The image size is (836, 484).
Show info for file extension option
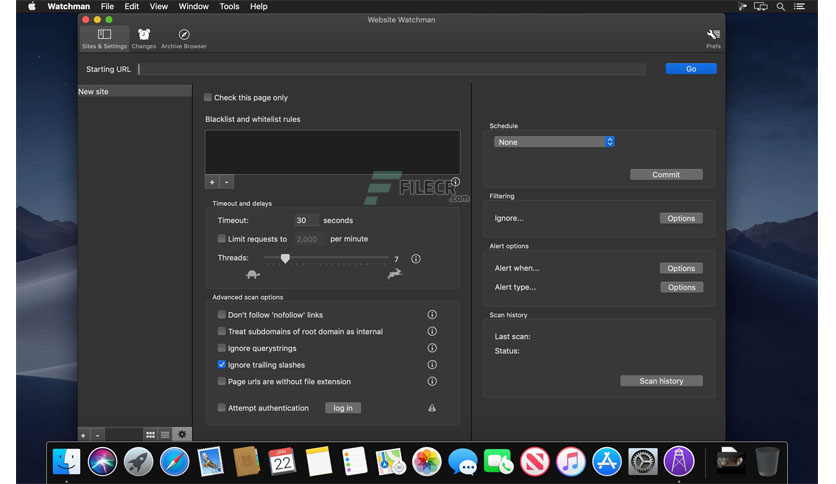(x=432, y=381)
